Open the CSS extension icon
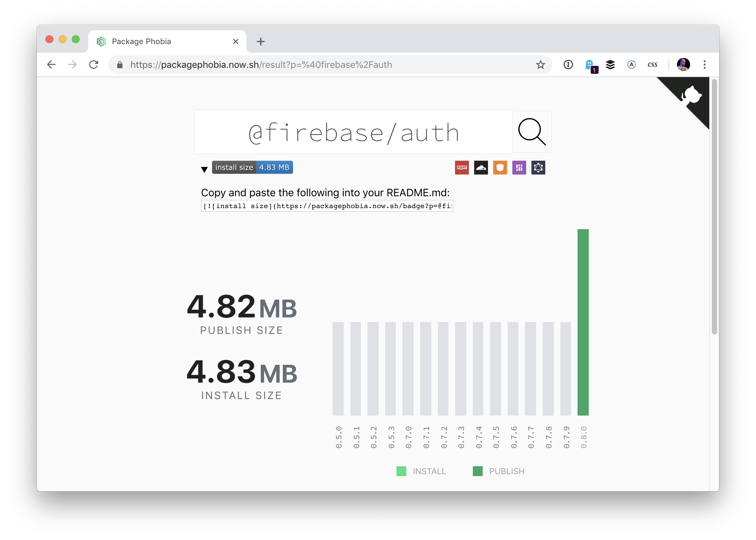Screen dimensions: 756x540 pos(652,65)
